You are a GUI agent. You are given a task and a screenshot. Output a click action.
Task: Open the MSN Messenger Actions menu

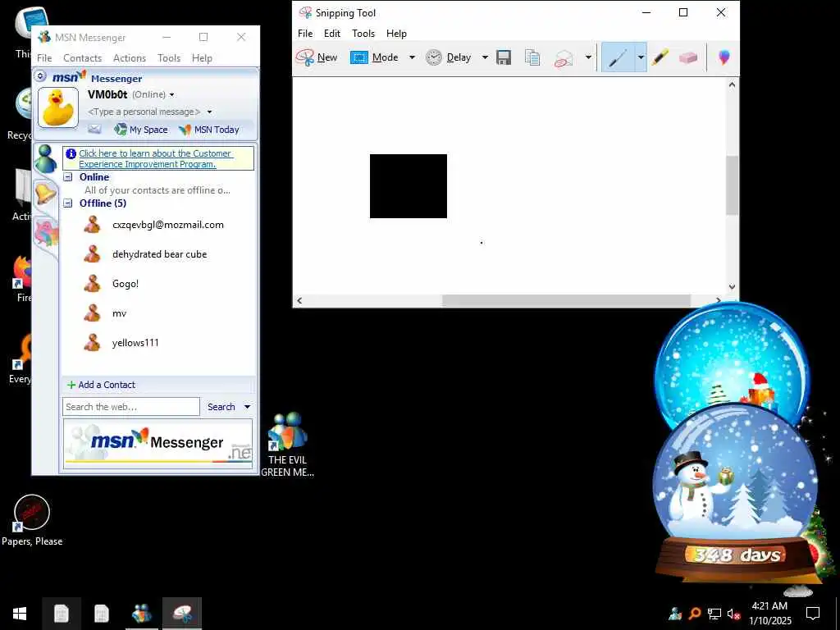[x=129, y=58]
